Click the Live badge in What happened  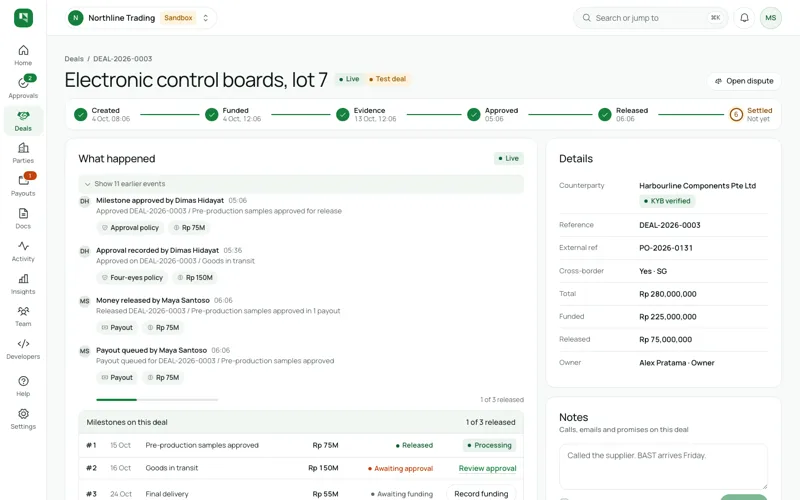click(508, 159)
